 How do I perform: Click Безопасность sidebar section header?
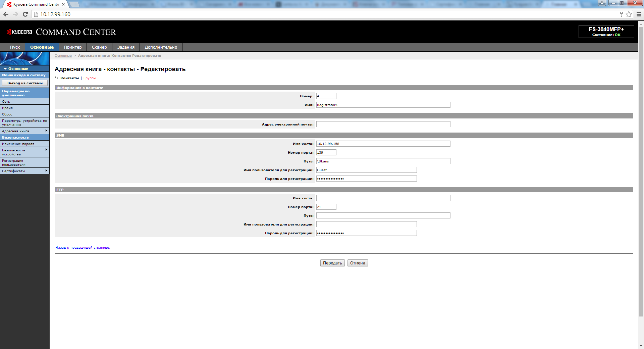25,137
